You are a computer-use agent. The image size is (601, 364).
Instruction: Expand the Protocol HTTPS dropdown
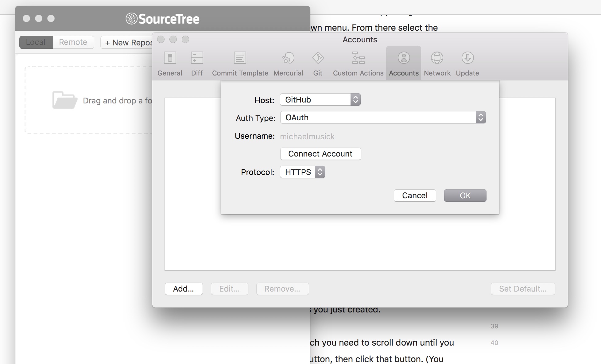[320, 172]
